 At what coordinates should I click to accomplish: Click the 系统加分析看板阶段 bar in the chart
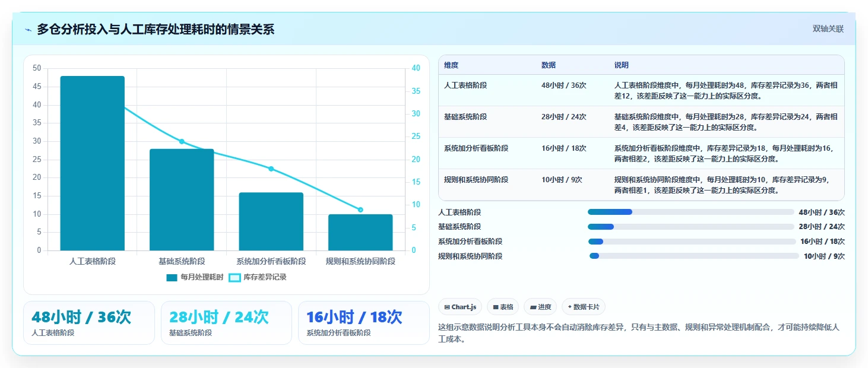click(x=271, y=221)
